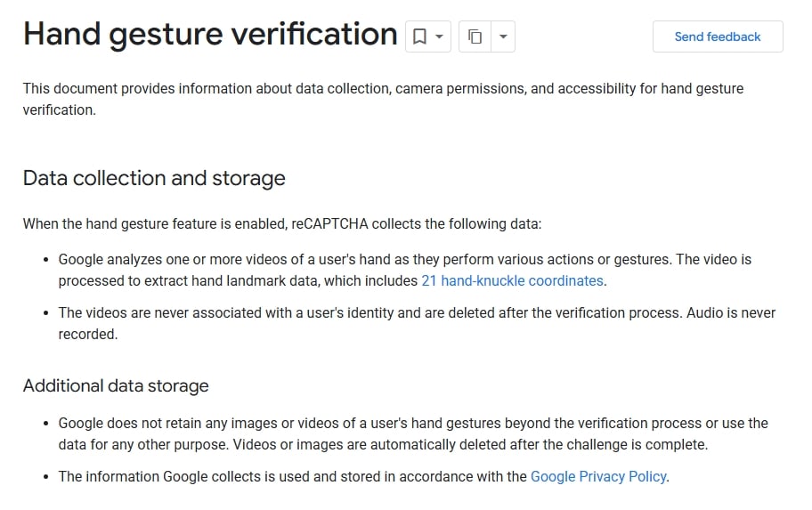Click the intro paragraph starting 'This document provides'
The image size is (812, 510).
tap(383, 99)
